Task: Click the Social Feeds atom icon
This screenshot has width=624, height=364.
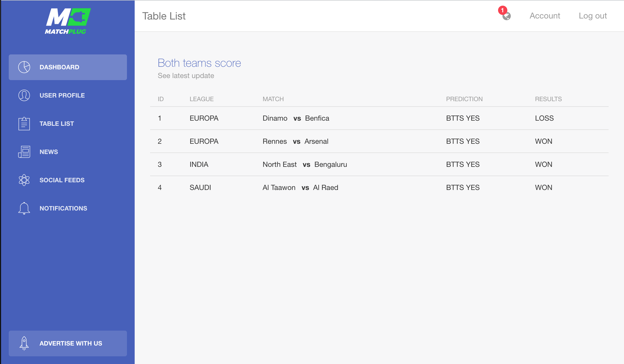Action: pyautogui.click(x=24, y=180)
